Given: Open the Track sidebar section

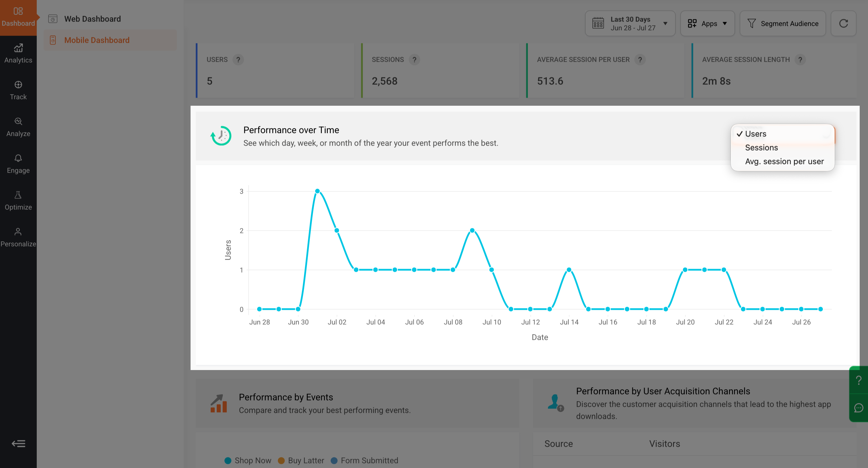Looking at the screenshot, I should point(18,90).
